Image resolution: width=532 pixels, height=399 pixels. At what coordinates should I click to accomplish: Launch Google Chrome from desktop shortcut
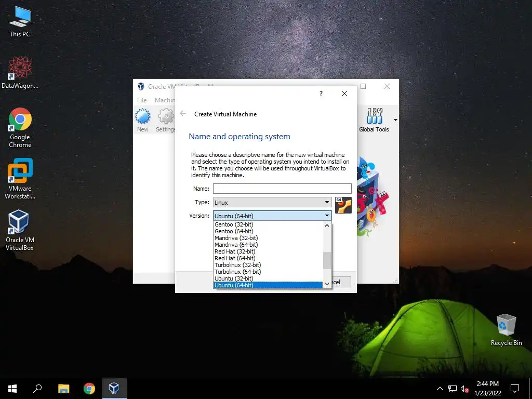20,128
